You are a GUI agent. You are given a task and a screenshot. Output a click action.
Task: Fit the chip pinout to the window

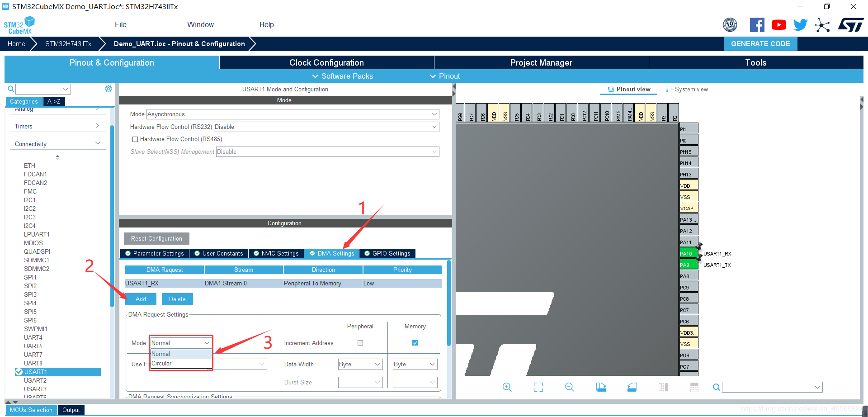click(x=538, y=387)
